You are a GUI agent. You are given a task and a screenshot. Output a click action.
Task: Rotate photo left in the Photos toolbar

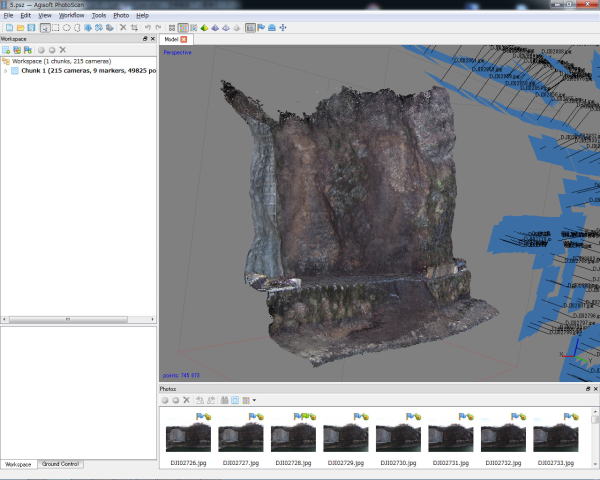(x=200, y=400)
